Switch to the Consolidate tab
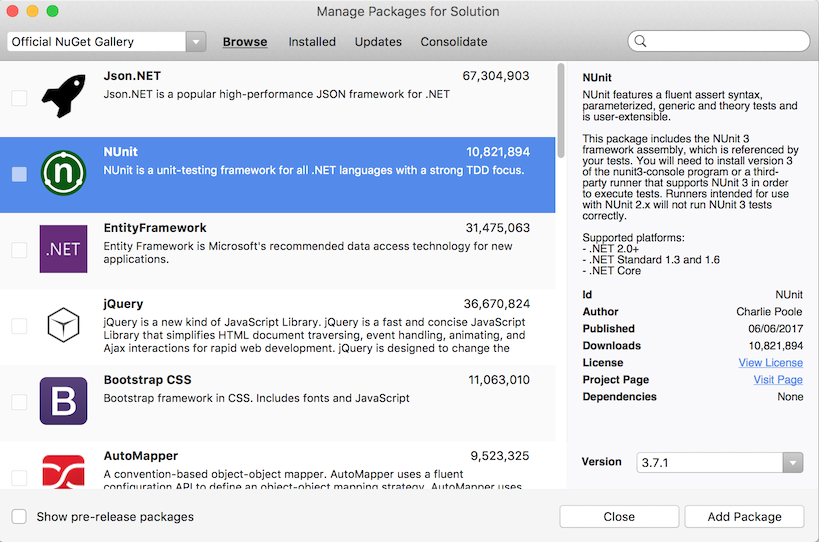This screenshot has height=542, width=819. point(454,42)
